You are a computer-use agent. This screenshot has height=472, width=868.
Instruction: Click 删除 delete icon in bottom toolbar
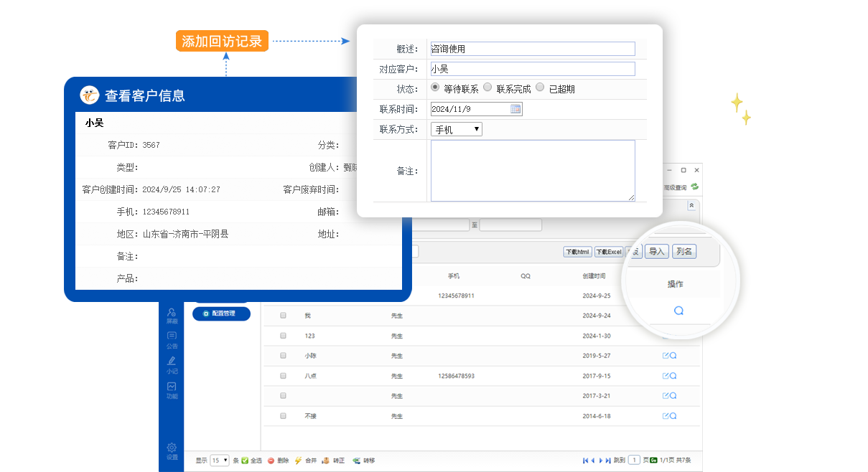coord(271,461)
